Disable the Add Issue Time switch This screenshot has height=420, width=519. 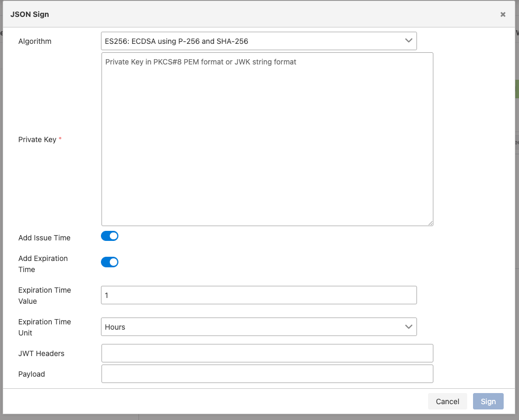pos(109,236)
